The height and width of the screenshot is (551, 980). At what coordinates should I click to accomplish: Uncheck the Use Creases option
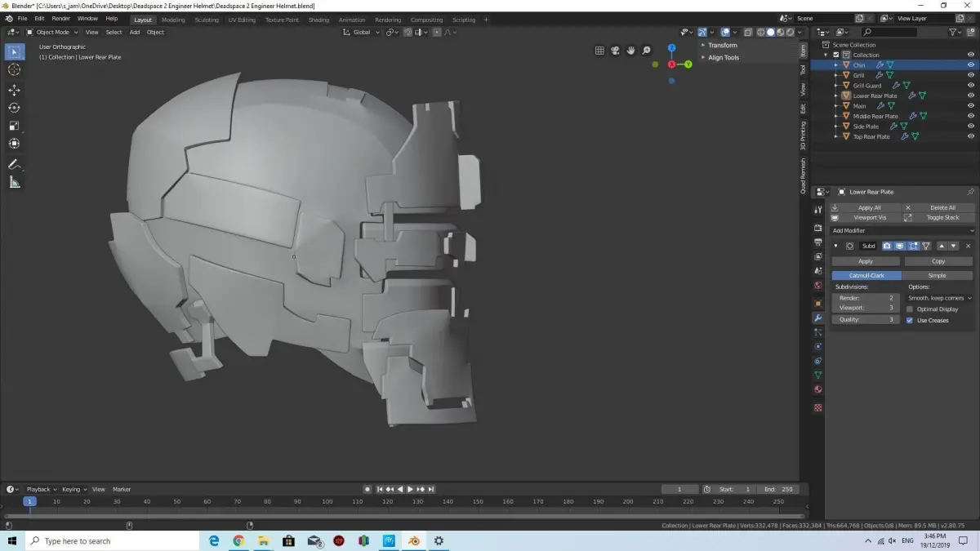tap(910, 320)
